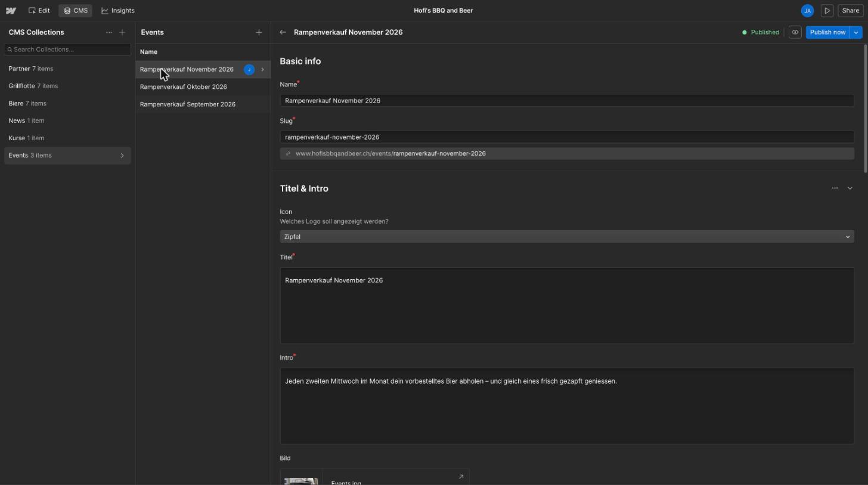Click the Name column header
The height and width of the screenshot is (485, 868).
(x=148, y=52)
